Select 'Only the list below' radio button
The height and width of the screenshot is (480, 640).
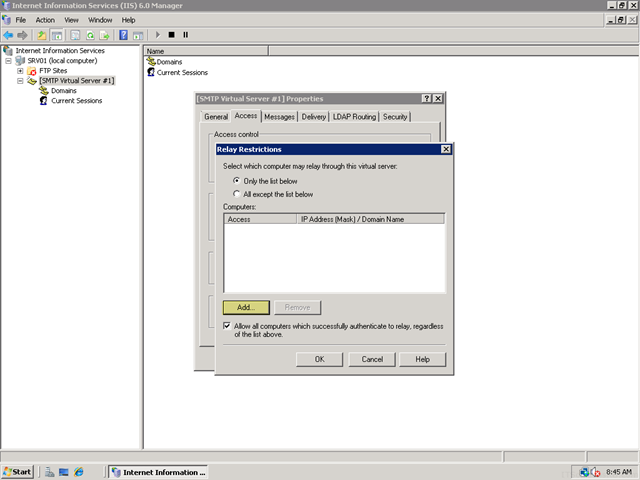pyautogui.click(x=236, y=180)
